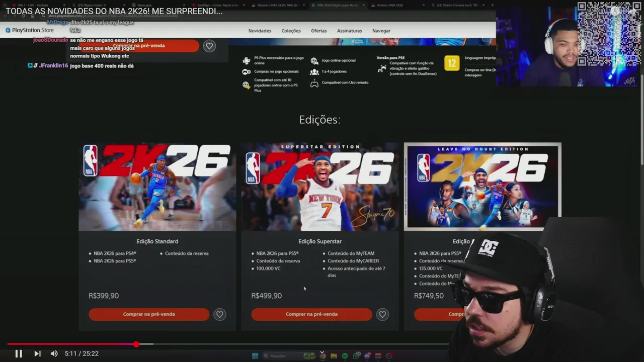Wishlist the Edição Superstar heart icon
Image resolution: width=644 pixels, height=362 pixels.
tap(382, 314)
